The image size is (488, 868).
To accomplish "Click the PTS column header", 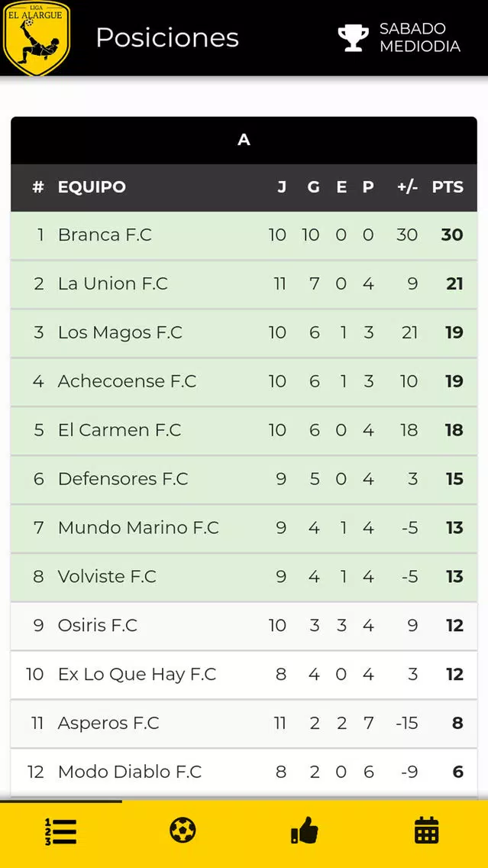I will coord(448,187).
